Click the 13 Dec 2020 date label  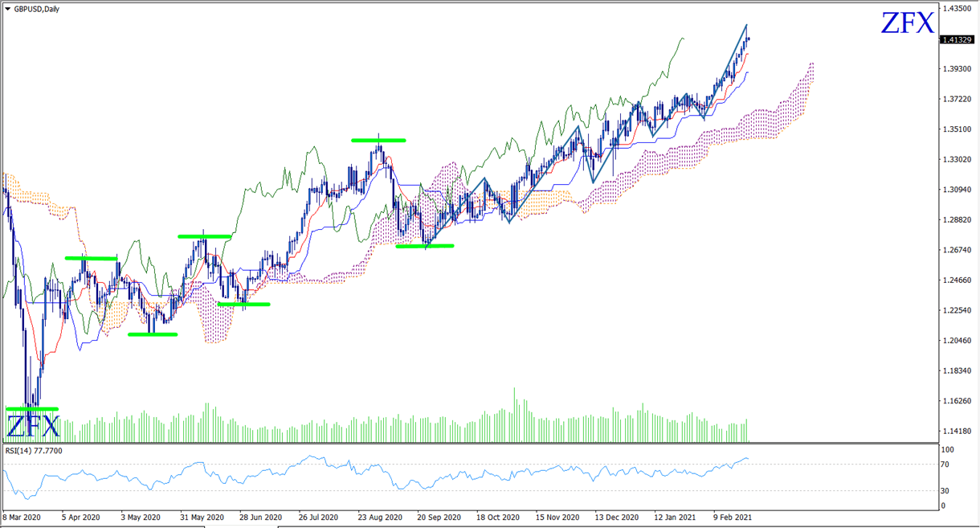point(617,518)
